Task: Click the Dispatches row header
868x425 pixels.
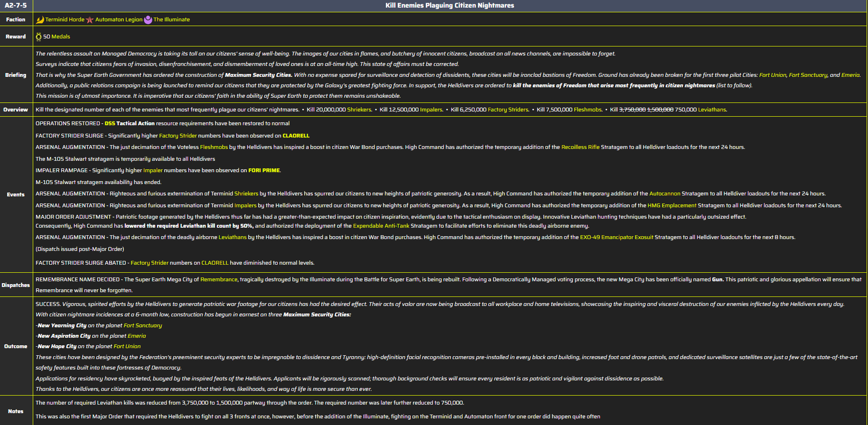Action: [x=16, y=285]
